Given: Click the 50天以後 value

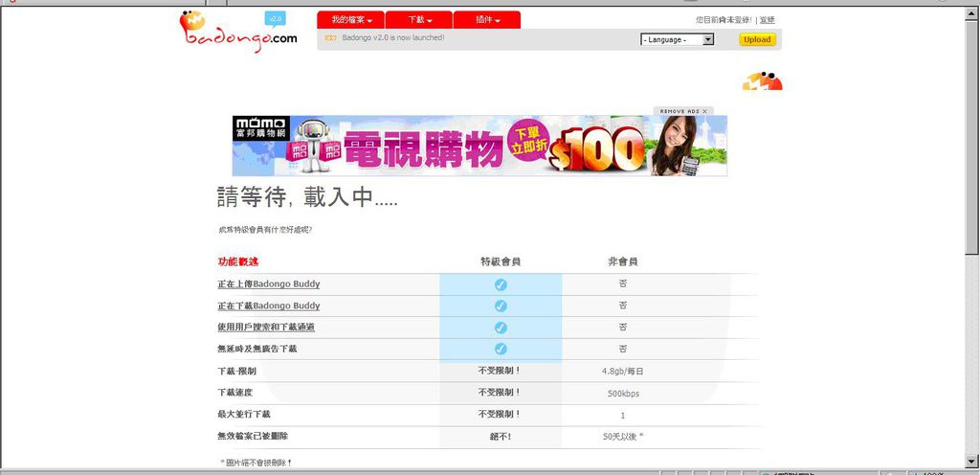Looking at the screenshot, I should [x=622, y=437].
